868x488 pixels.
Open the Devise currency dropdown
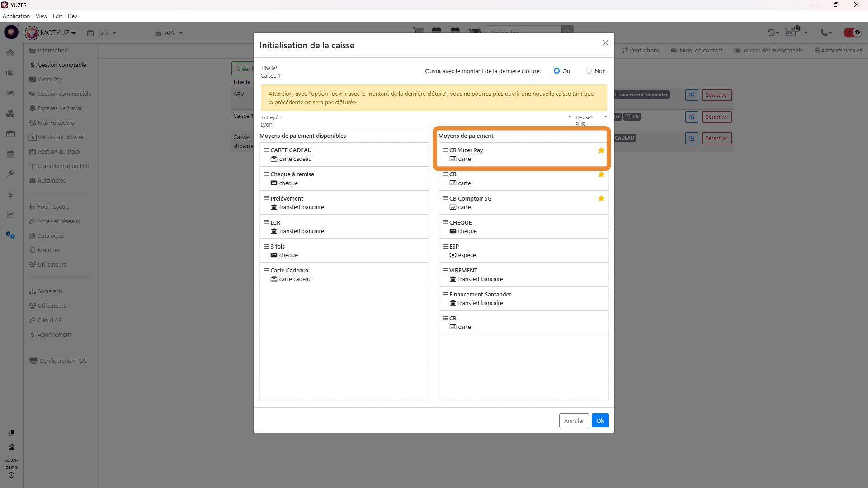click(x=591, y=121)
